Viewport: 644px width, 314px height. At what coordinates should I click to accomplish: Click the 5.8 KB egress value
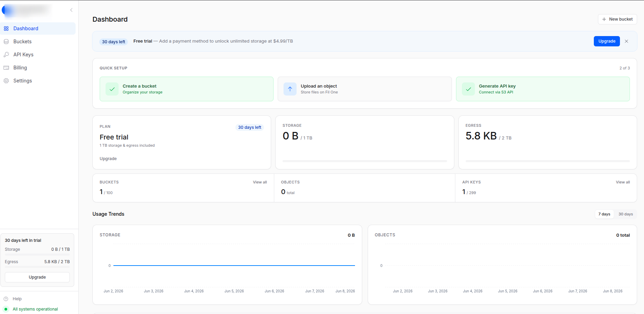click(x=481, y=136)
